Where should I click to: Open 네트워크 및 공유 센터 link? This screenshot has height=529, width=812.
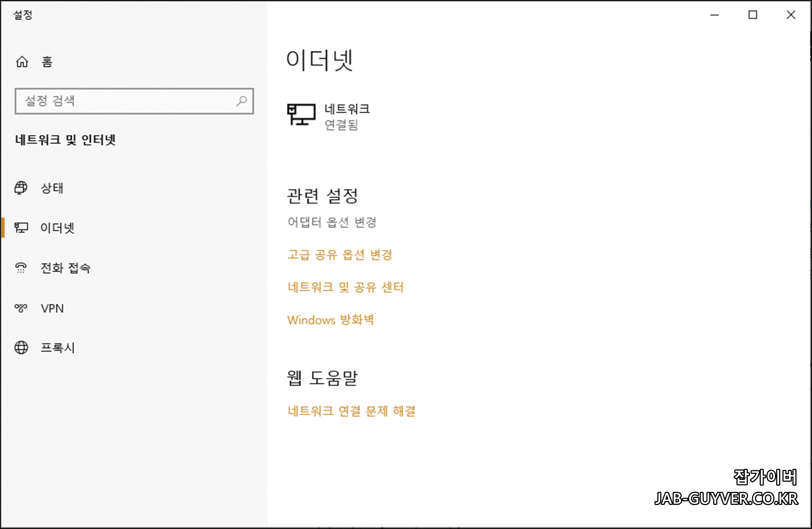coord(345,287)
